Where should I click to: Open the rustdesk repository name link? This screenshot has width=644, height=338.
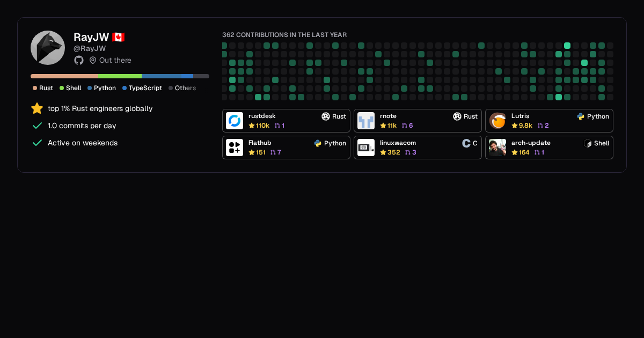point(262,116)
